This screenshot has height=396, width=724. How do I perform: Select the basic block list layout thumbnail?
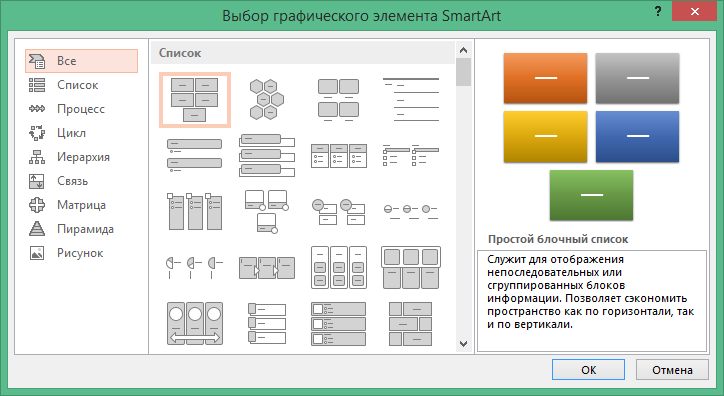pos(194,100)
